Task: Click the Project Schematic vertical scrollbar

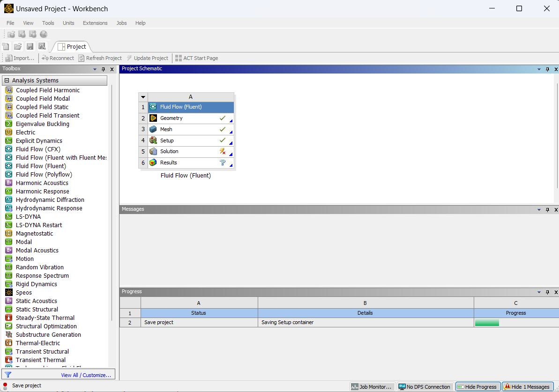Action: (x=557, y=135)
